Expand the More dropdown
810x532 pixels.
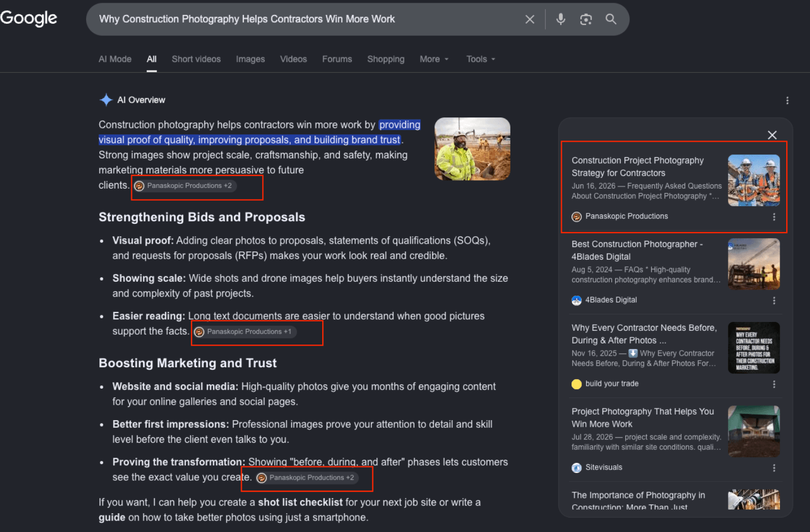point(434,59)
